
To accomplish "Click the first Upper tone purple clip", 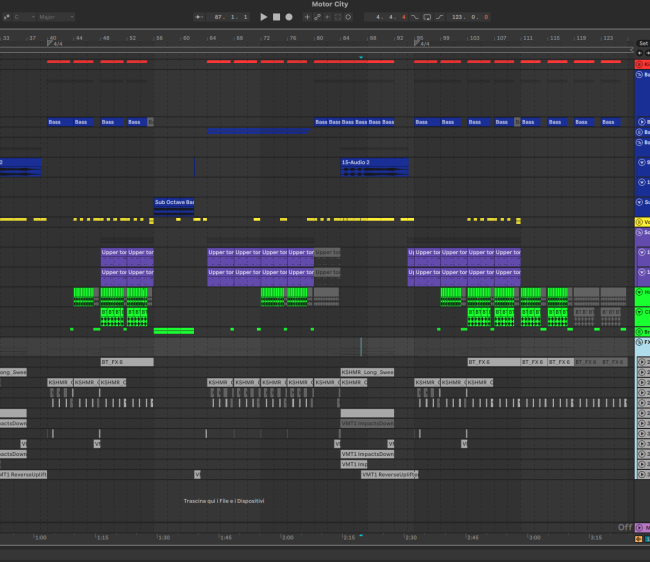I will tap(113, 252).
